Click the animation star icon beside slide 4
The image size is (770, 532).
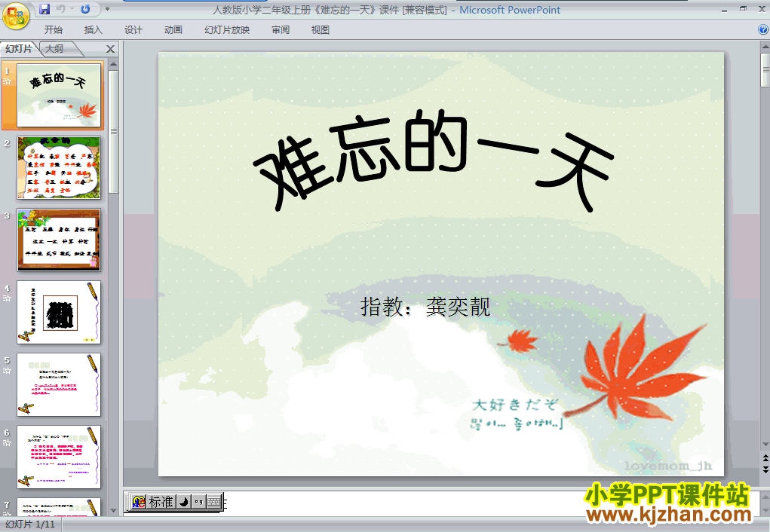tap(7, 298)
